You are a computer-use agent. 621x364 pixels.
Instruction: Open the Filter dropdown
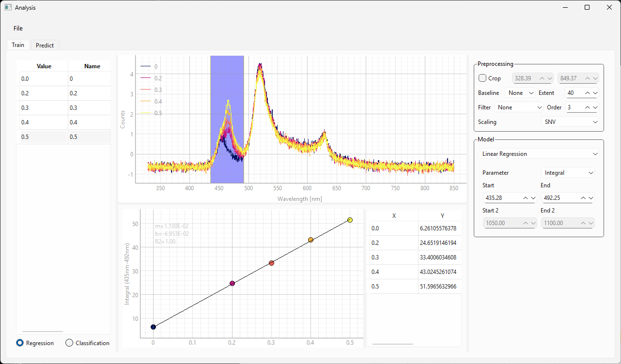click(519, 107)
